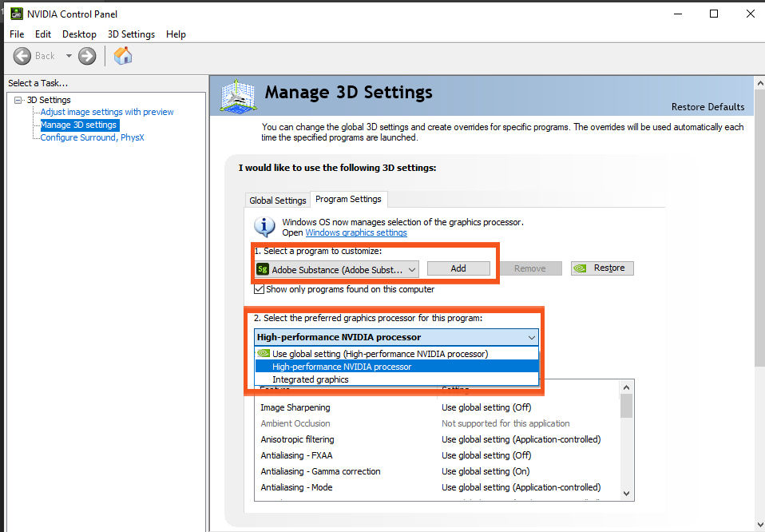Open the Help menu
The image size is (765, 532).
176,34
